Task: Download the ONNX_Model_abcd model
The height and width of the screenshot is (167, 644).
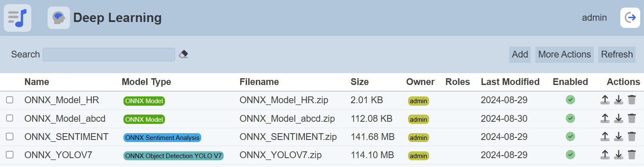Action: point(619,118)
